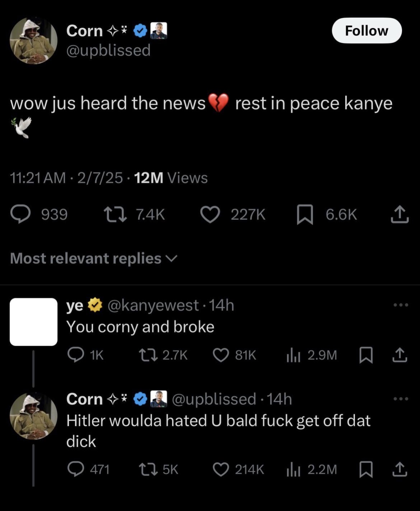The height and width of the screenshot is (511, 420).
Task: Reply to the main post via comment icon
Action: click(x=20, y=214)
